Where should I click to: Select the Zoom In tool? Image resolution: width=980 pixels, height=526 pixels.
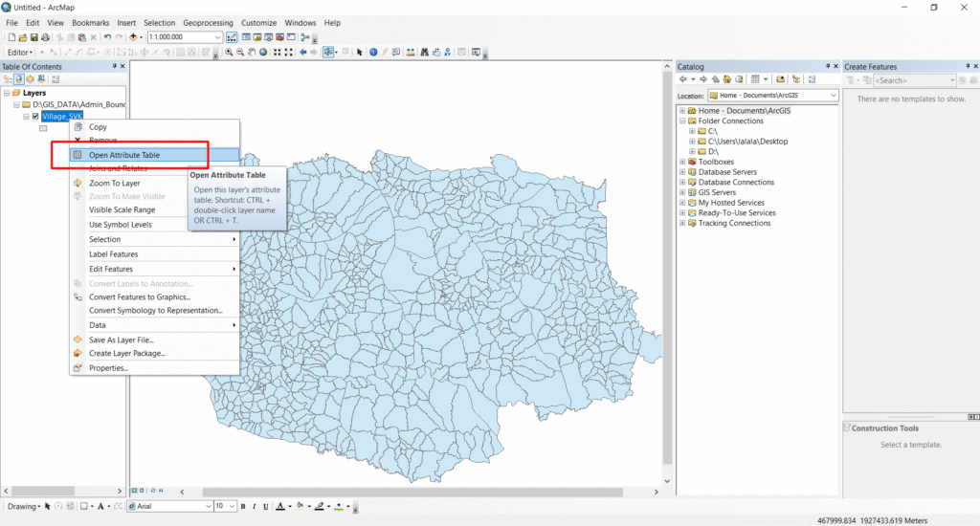pos(229,53)
